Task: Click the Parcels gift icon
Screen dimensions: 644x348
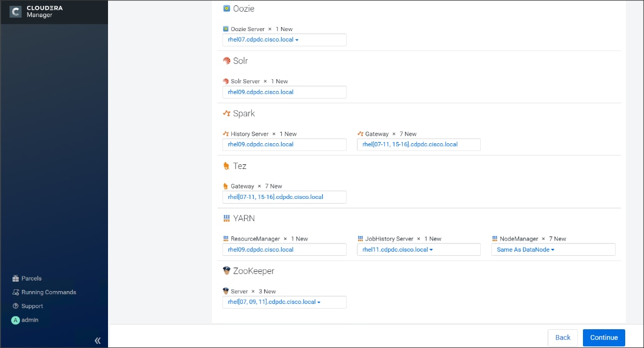Action: click(x=16, y=278)
